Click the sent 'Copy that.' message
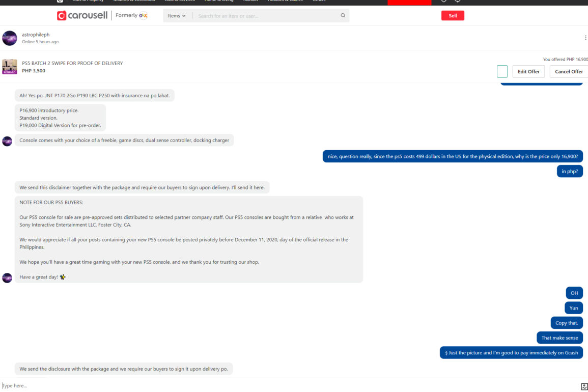The image size is (588, 392). [x=566, y=323]
